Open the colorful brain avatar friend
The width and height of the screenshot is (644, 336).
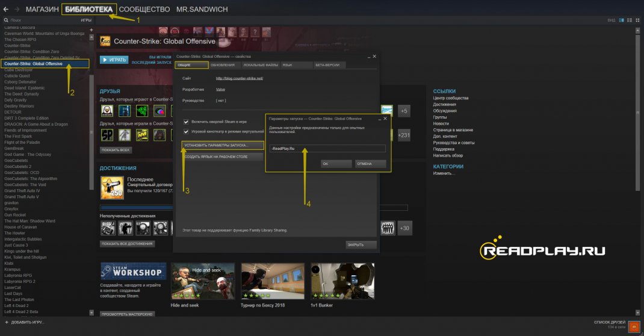pos(159,110)
